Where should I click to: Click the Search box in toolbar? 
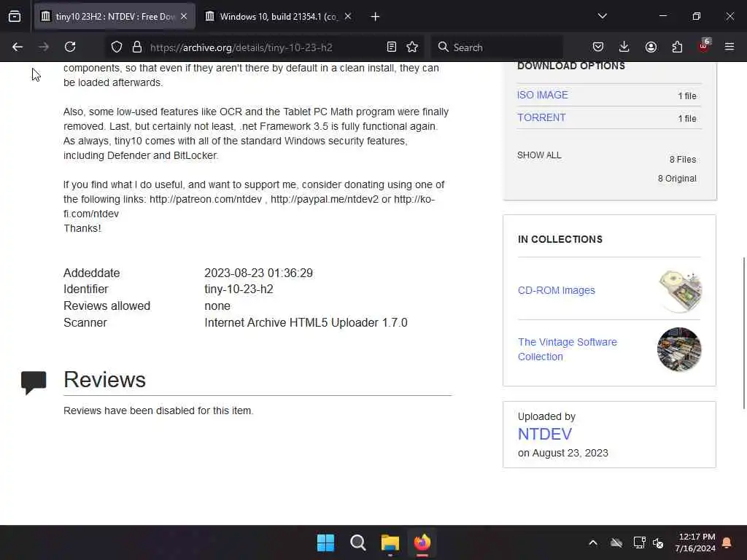(498, 47)
